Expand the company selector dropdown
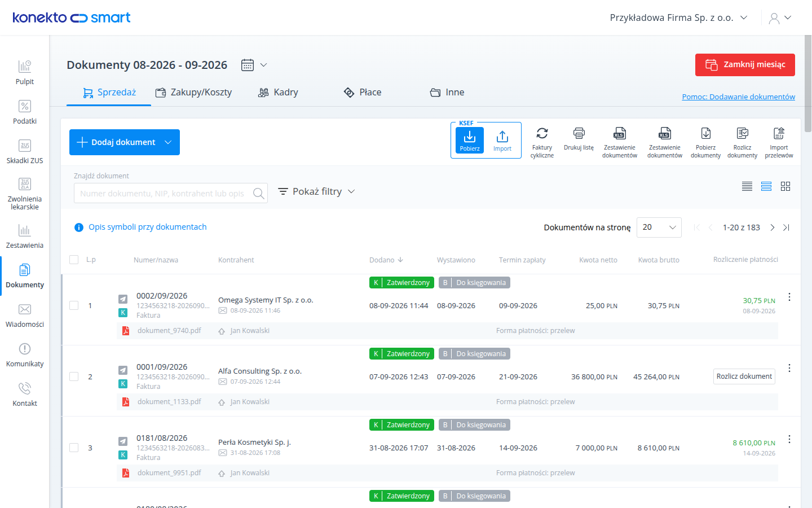The height and width of the screenshot is (508, 812). click(678, 17)
